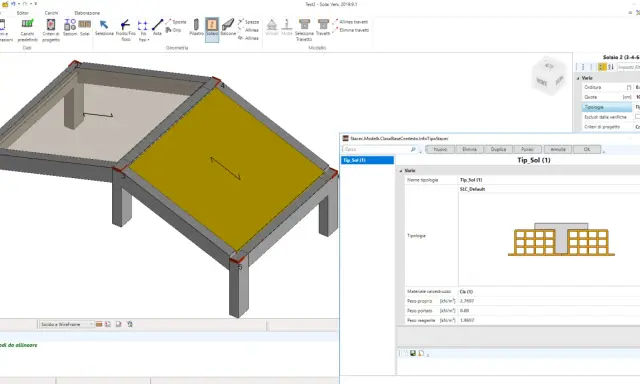Click the Annulla button
Image resolution: width=640 pixels, height=384 pixels.
[x=558, y=150]
